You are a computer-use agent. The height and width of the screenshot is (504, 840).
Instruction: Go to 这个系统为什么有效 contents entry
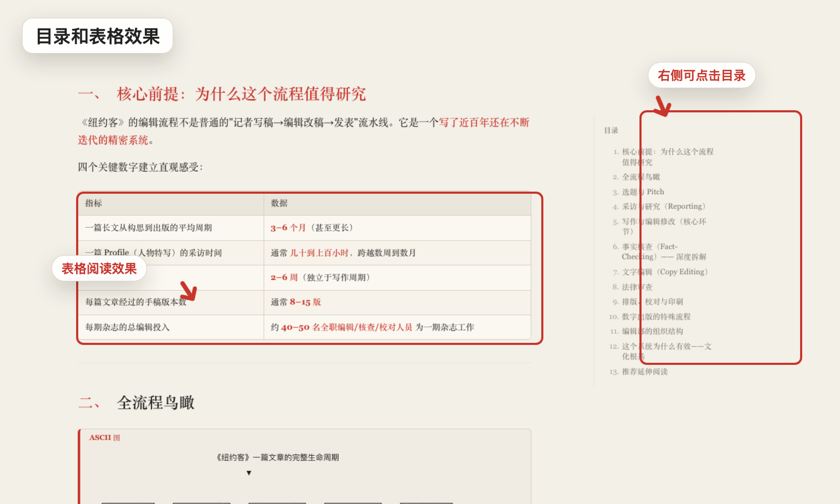tap(667, 351)
